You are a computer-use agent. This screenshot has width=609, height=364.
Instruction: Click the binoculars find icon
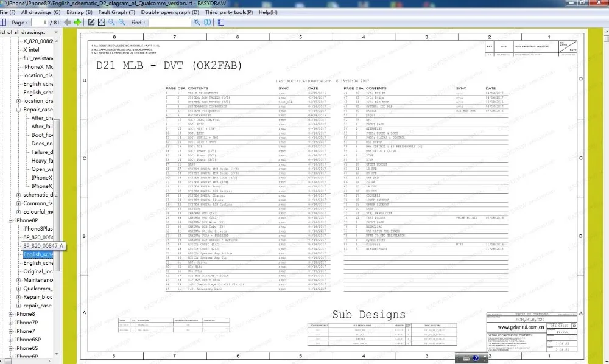pyautogui.click(x=208, y=22)
